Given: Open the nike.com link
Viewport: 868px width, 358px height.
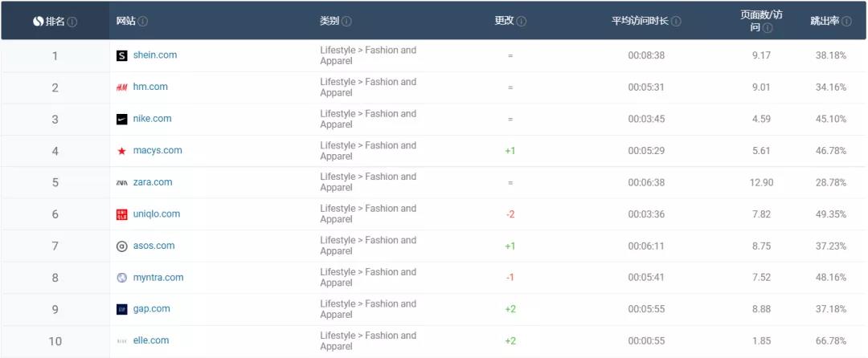Looking at the screenshot, I should pos(152,118).
